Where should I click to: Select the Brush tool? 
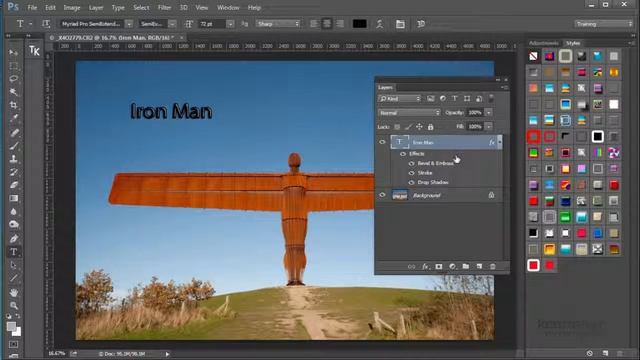13,146
